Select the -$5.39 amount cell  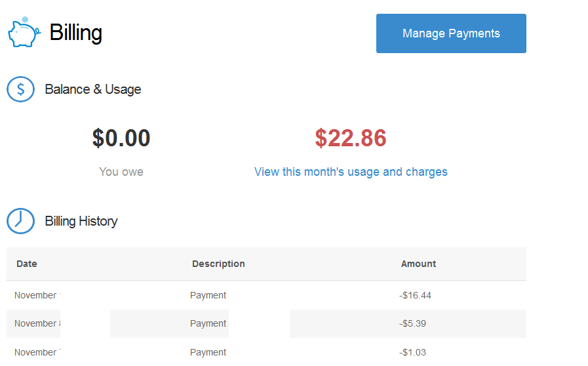(412, 323)
